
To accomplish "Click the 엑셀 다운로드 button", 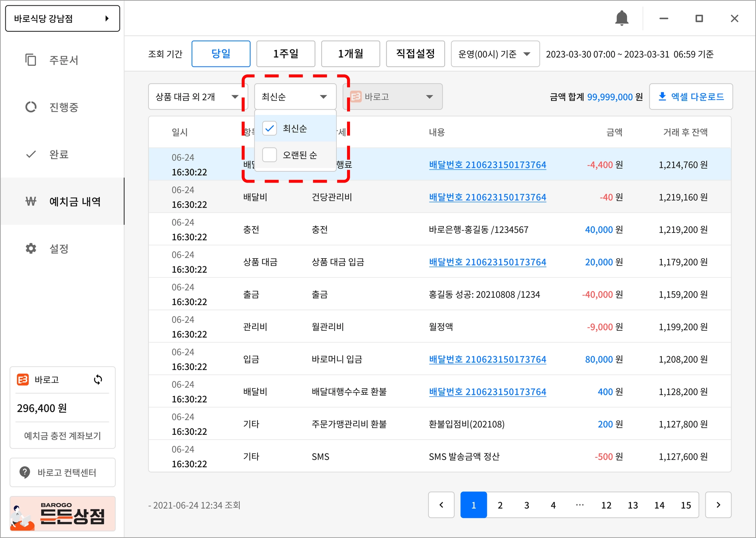I will (691, 97).
